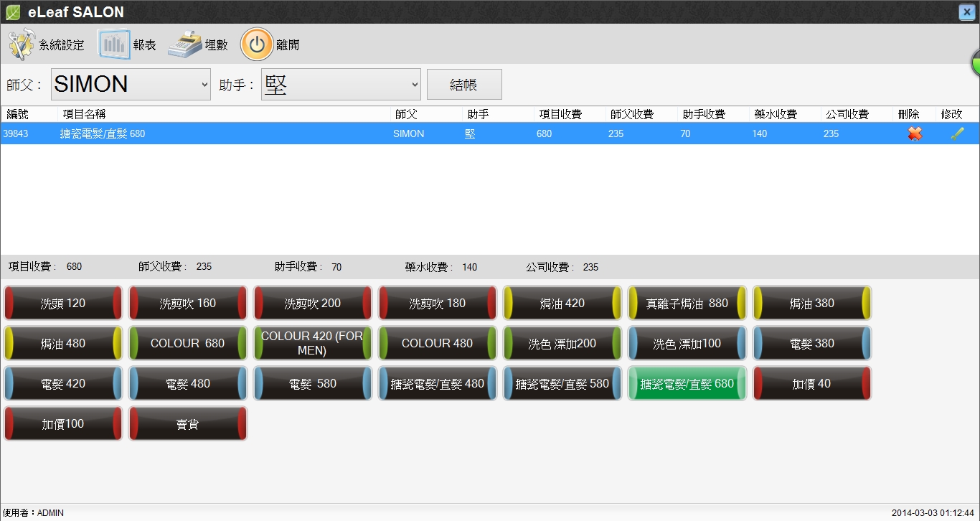Open 系統設定 tools icon
Image resolution: width=980 pixels, height=521 pixels.
[x=21, y=45]
